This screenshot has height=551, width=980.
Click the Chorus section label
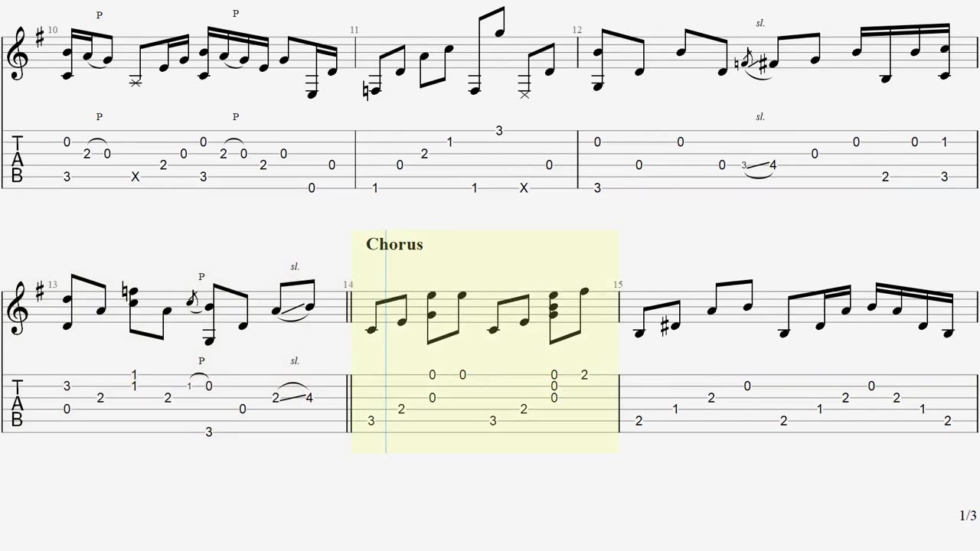click(x=394, y=244)
